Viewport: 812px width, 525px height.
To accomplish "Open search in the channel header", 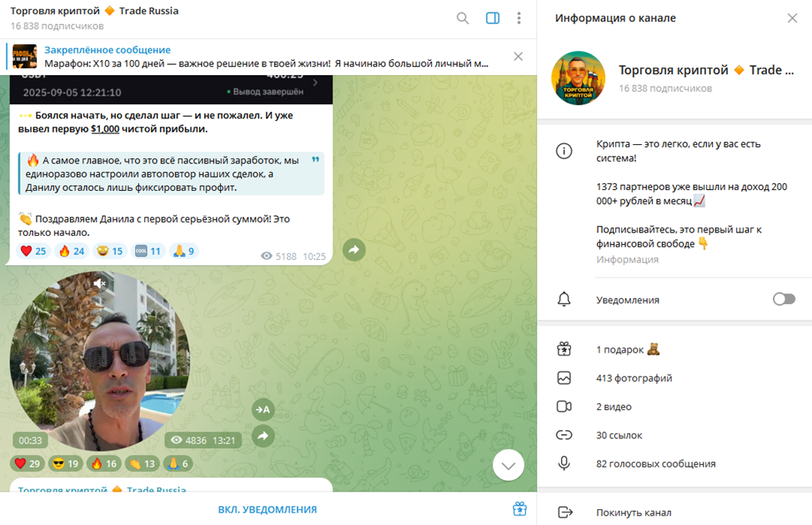I will (463, 18).
